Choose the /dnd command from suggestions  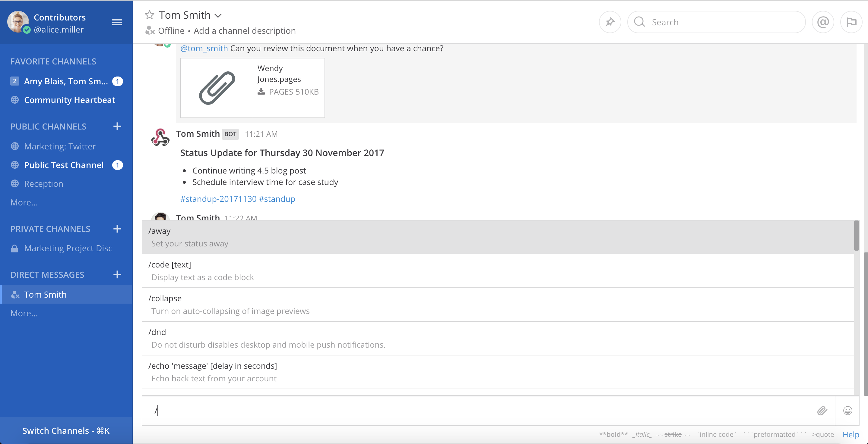pyautogui.click(x=498, y=338)
